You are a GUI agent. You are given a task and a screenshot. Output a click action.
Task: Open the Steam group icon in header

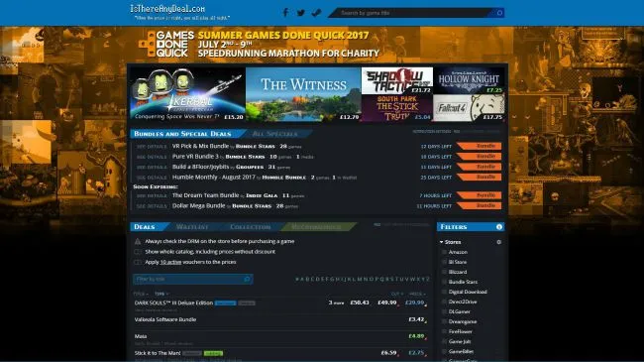tap(316, 13)
